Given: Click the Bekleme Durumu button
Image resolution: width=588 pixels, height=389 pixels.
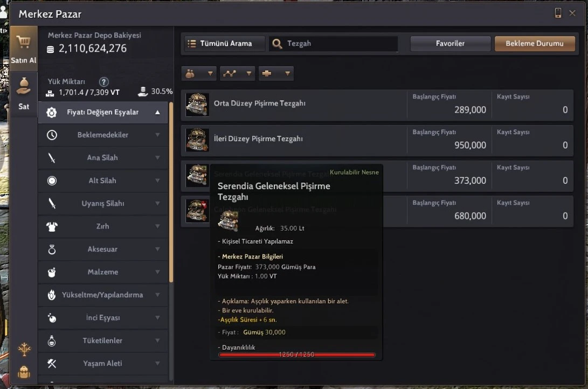Looking at the screenshot, I should pyautogui.click(x=535, y=44).
